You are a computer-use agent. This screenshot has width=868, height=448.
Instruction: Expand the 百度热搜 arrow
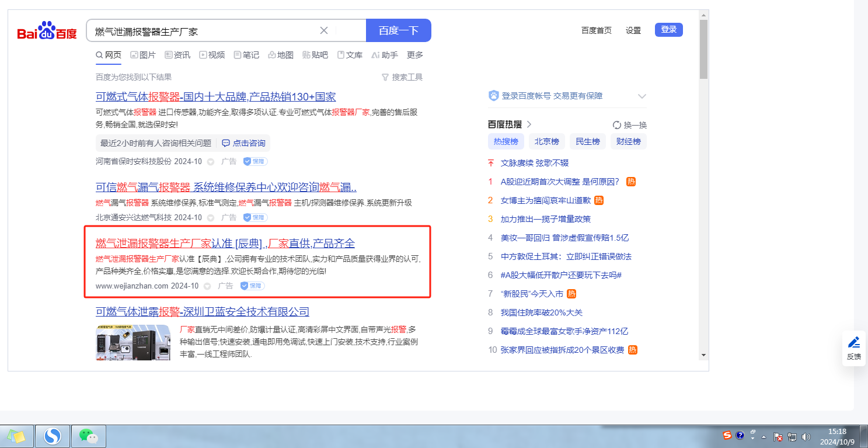coord(529,124)
